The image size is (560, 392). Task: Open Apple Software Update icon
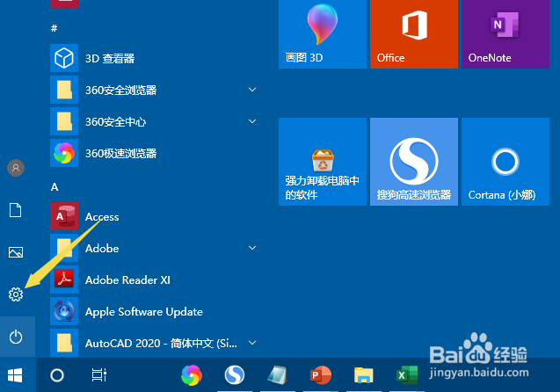[64, 311]
